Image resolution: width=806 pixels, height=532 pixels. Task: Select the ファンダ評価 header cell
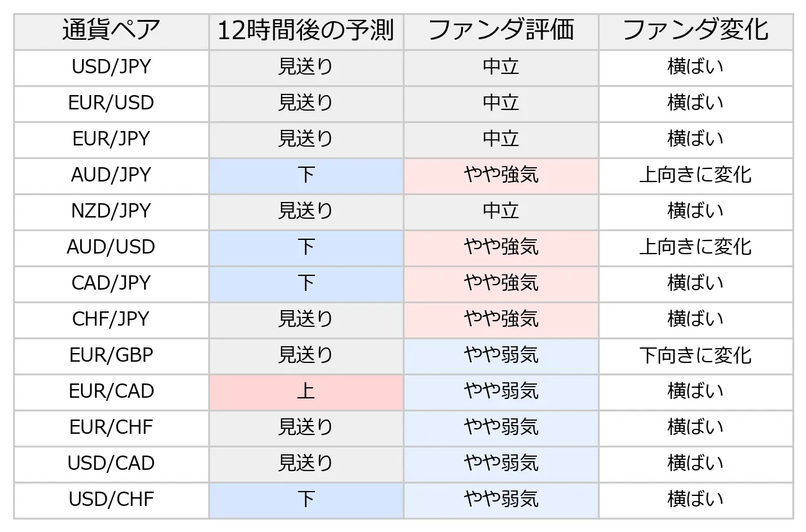pyautogui.click(x=501, y=30)
